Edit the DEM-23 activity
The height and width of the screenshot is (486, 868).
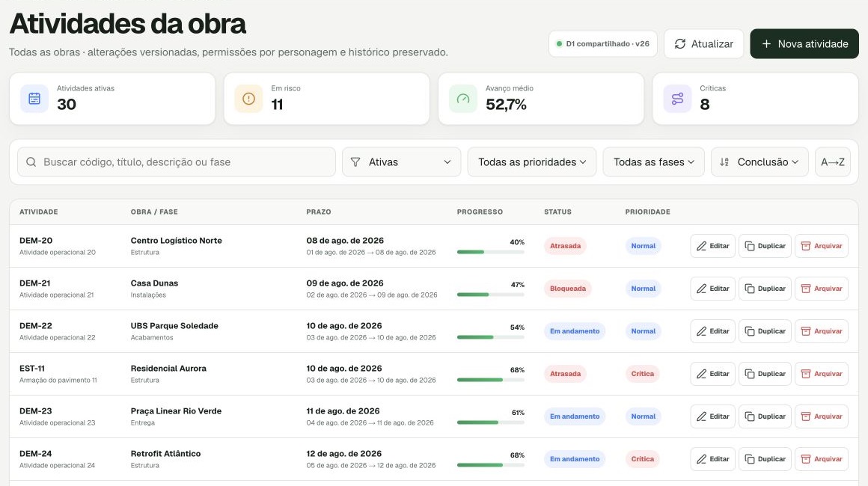713,416
